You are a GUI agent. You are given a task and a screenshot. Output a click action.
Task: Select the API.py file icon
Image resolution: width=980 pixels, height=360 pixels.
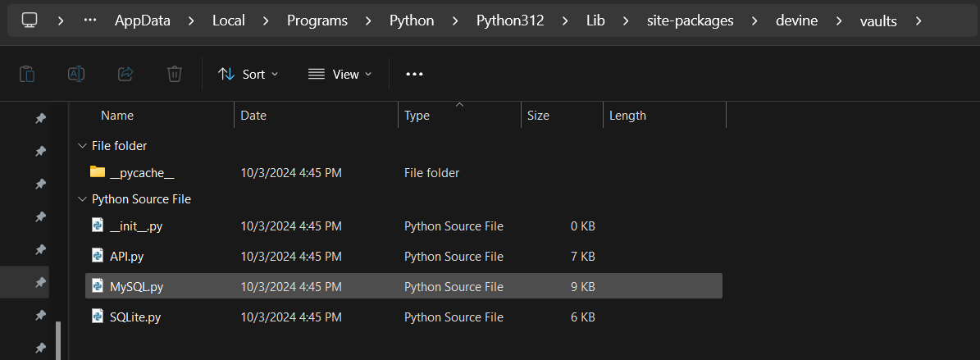98,256
